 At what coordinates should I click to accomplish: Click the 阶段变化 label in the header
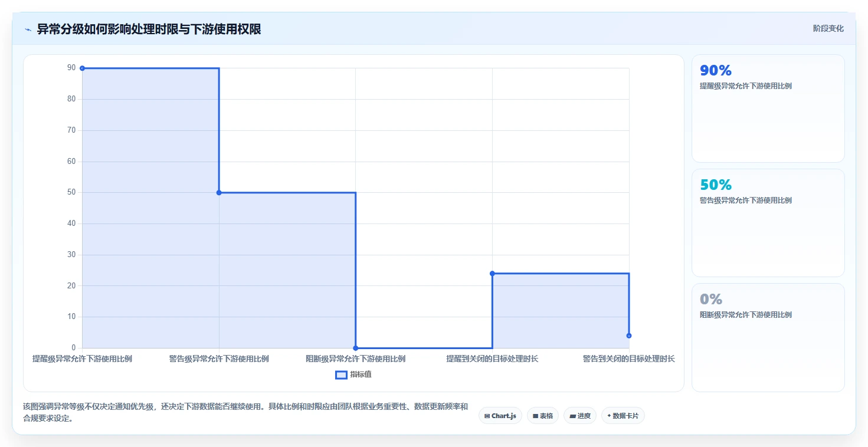(x=828, y=28)
